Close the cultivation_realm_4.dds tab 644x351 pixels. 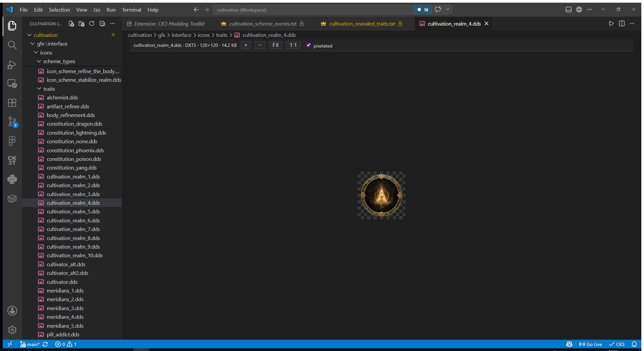[486, 24]
